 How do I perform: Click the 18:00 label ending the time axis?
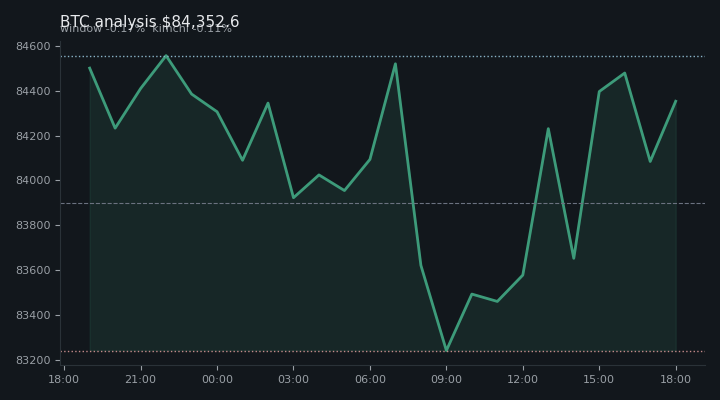coord(675,379)
